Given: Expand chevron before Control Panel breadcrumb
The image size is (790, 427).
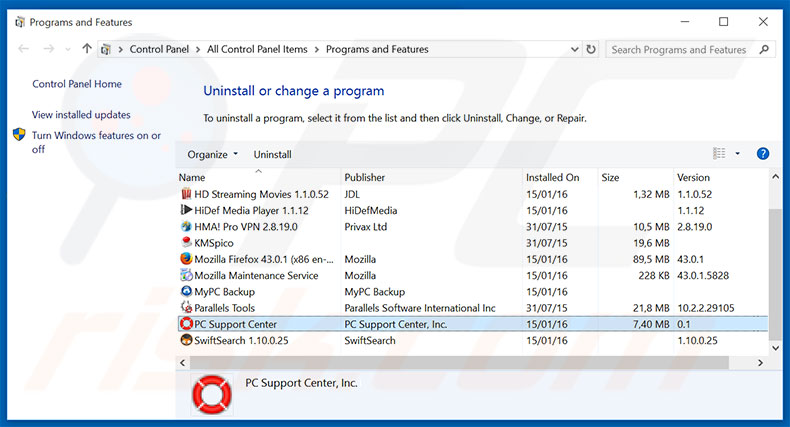Looking at the screenshot, I should coord(120,49).
